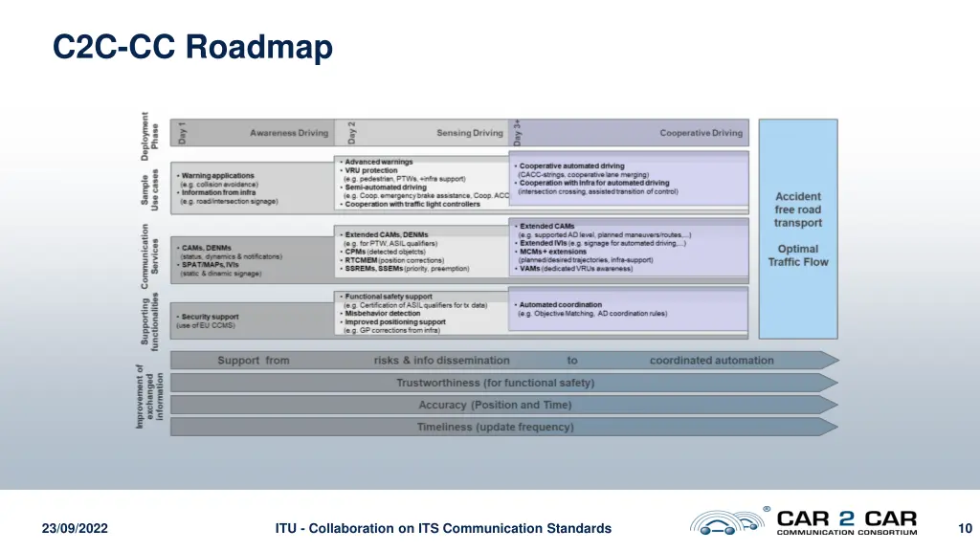This screenshot has width=980, height=551.
Task: Click the Timeliness update frequency arrow
Action: pyautogui.click(x=495, y=427)
